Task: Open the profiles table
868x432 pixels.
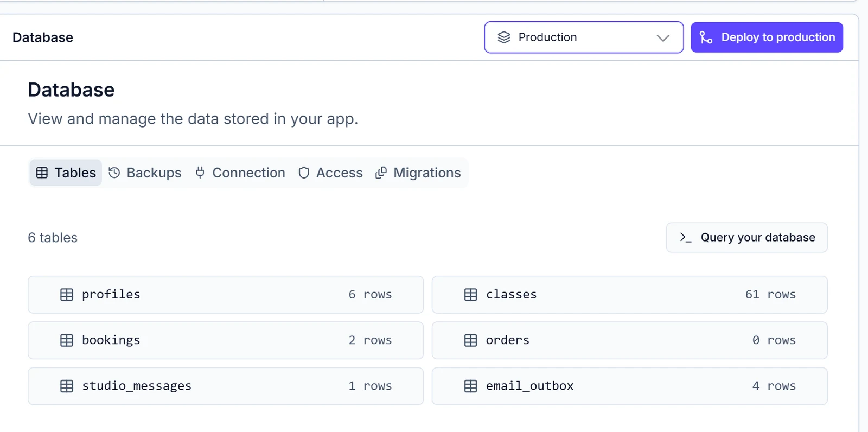Action: [x=226, y=295]
